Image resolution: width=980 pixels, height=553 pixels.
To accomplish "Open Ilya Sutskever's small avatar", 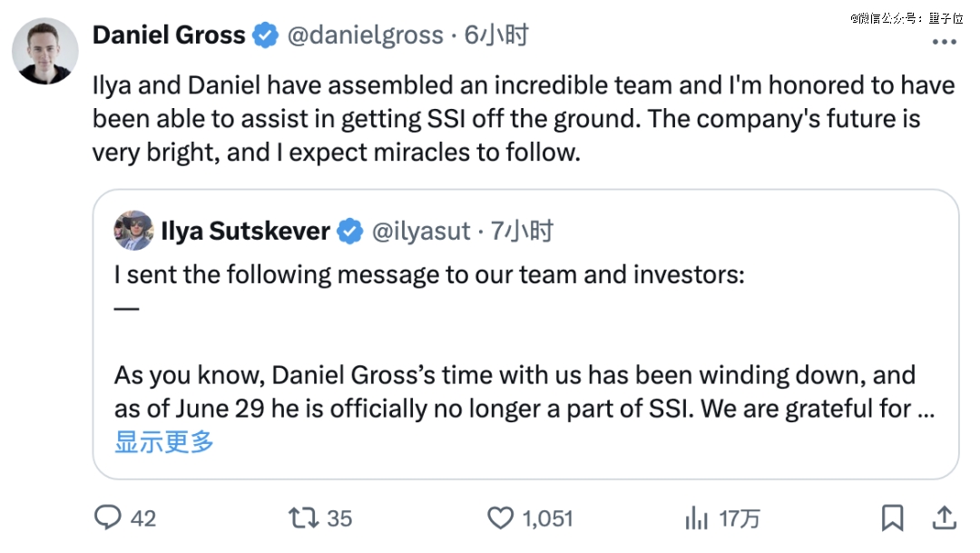I will [133, 231].
